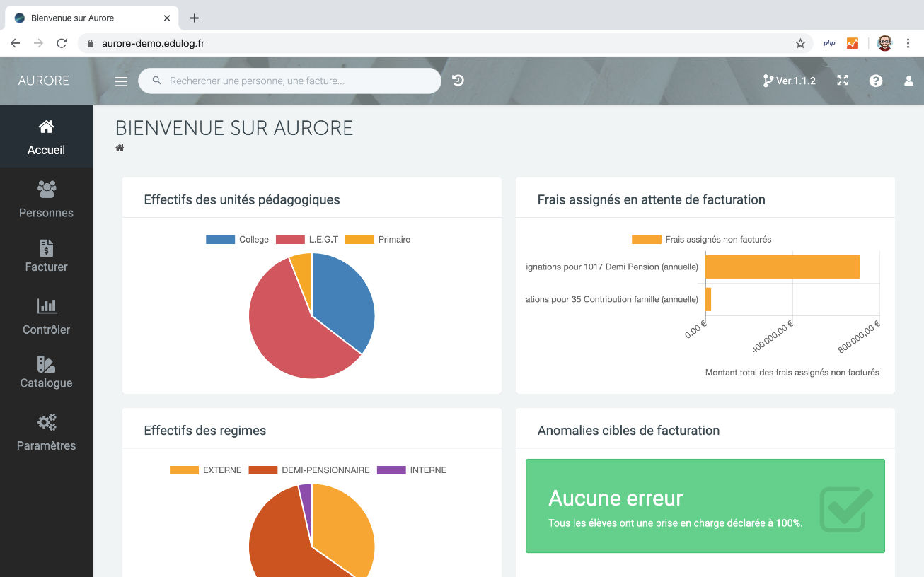Select the Bienvenue sur Aurore tab
Image resolution: width=924 pixels, height=577 pixels.
[92, 18]
